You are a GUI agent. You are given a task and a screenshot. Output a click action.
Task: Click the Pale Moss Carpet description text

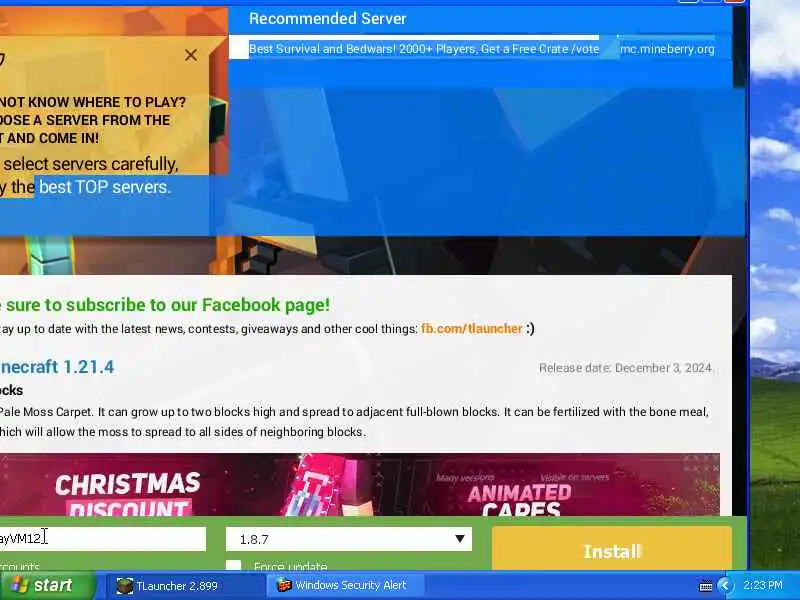coord(354,421)
